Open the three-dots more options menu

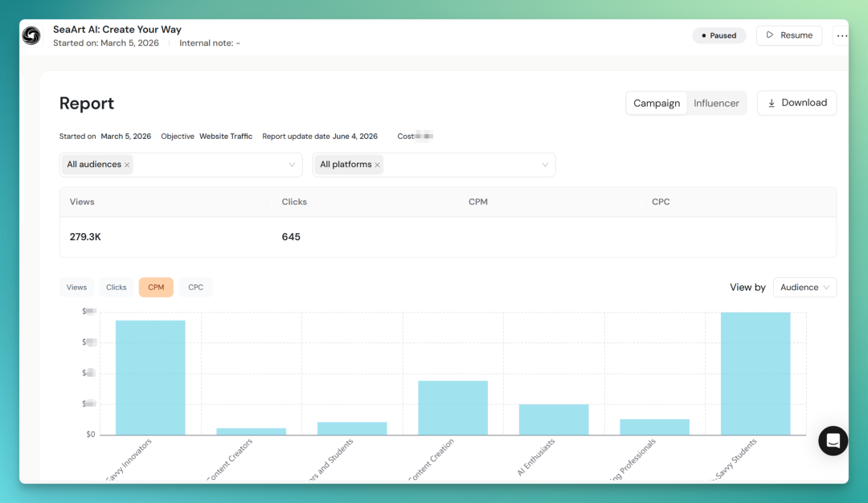(841, 35)
